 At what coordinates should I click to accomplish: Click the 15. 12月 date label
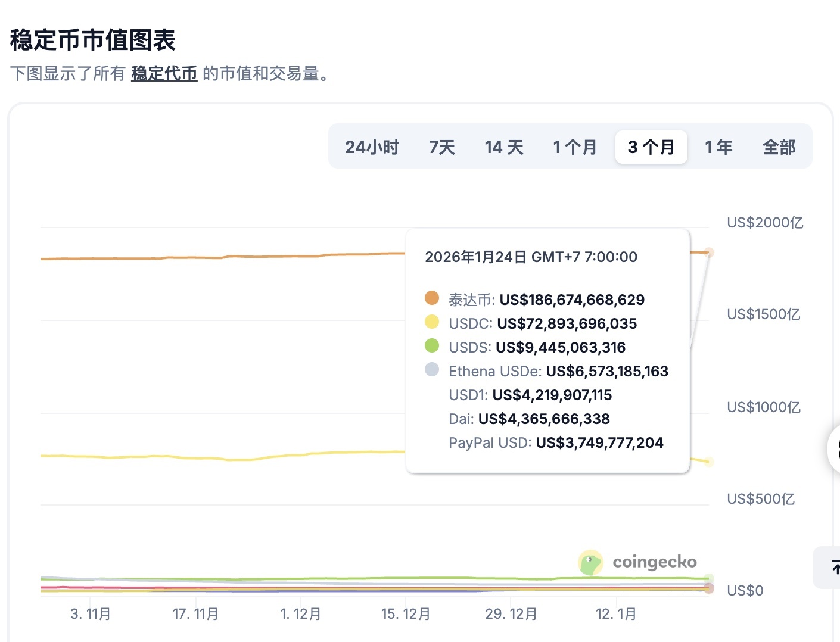coord(406,614)
